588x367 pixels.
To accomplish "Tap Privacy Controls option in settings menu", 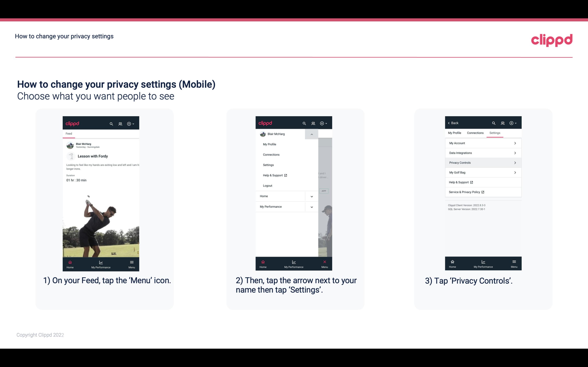I will 483,162.
